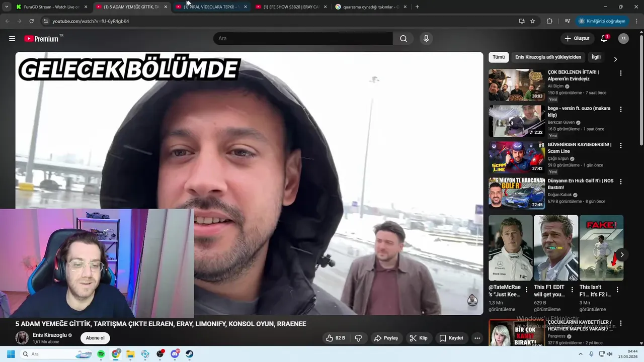Open Spotify from the taskbar
This screenshot has width=644, height=362.
(101, 354)
